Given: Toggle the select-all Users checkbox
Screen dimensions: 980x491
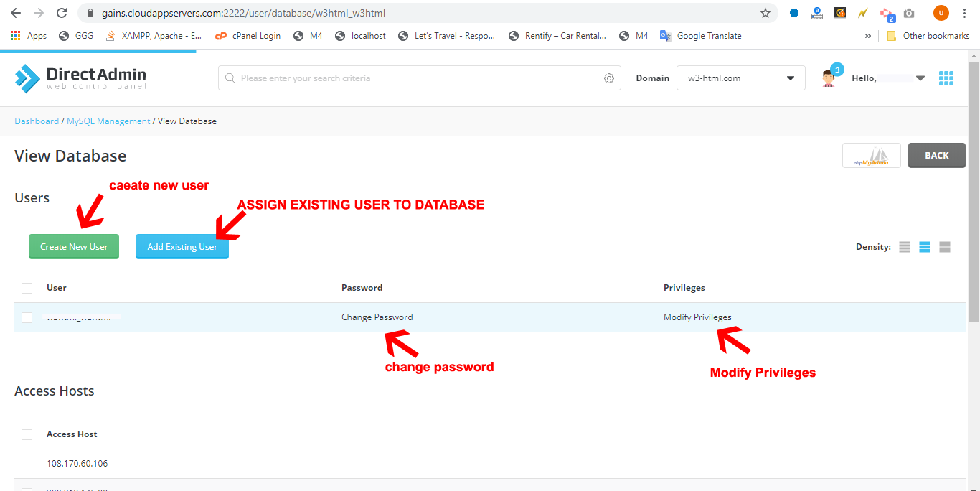Looking at the screenshot, I should coord(27,288).
